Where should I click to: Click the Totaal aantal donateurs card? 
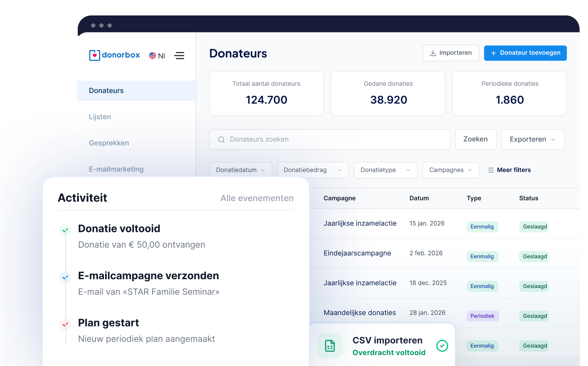(x=267, y=93)
